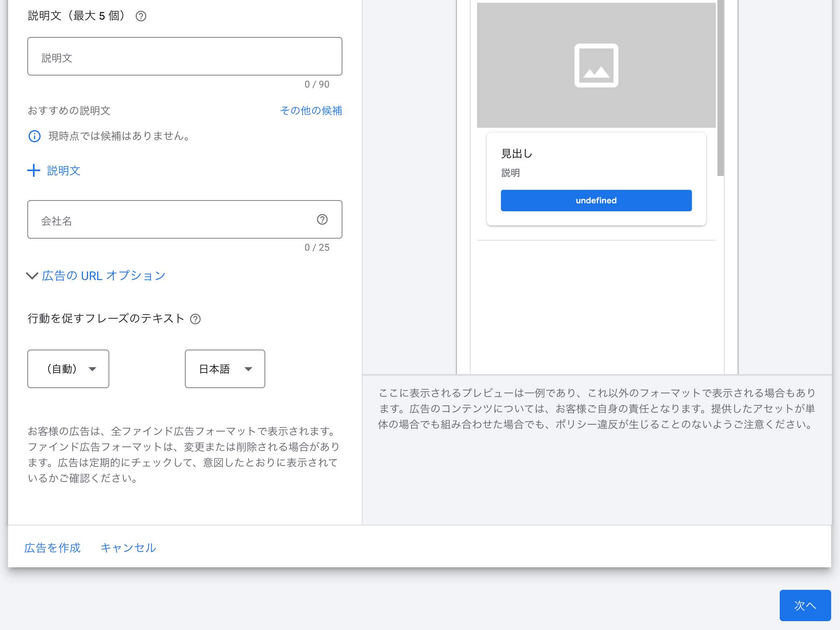
Task: Open the 日本語 language dropdown
Action: pyautogui.click(x=225, y=369)
